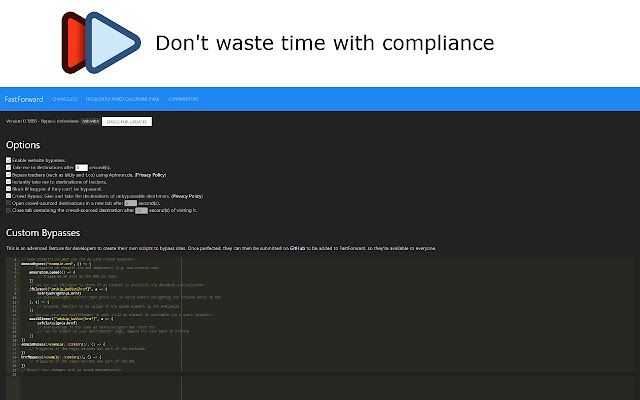Click the Check for Updates button
The height and width of the screenshot is (400, 640).
[x=127, y=122]
